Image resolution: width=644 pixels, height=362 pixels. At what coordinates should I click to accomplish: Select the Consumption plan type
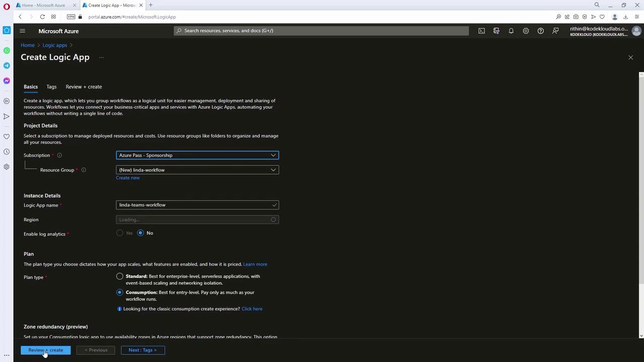pos(120,292)
